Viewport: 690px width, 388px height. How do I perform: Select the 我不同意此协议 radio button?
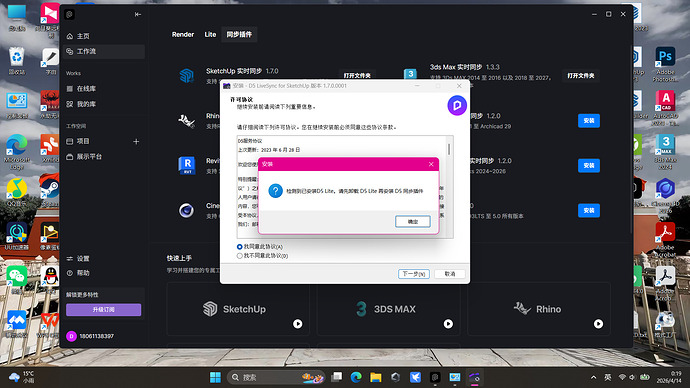(239, 256)
